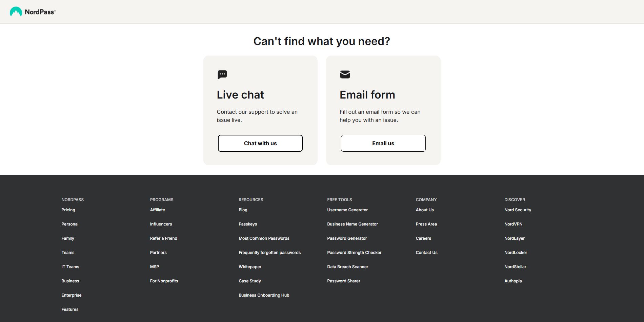The width and height of the screenshot is (644, 322).
Task: Open the Passkeys resource link
Action: tap(248, 224)
